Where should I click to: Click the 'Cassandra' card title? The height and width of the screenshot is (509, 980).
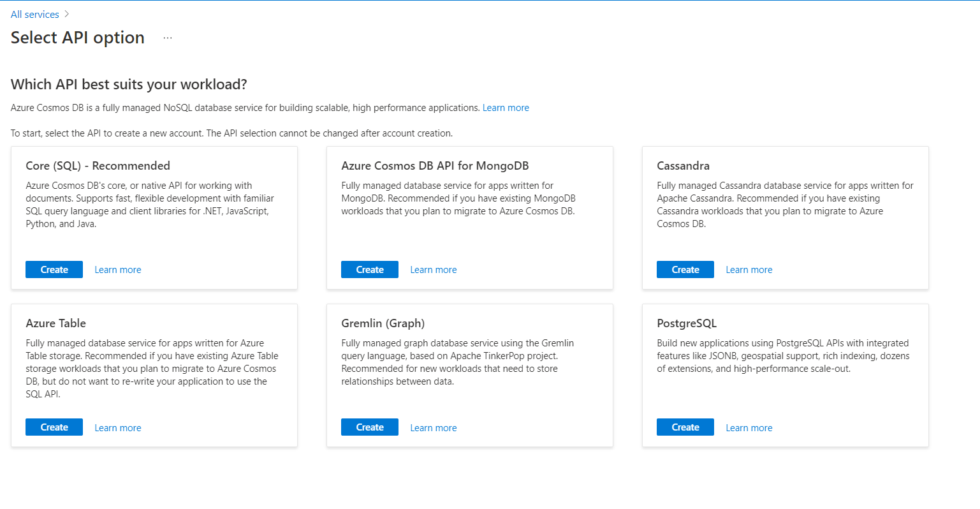683,166
